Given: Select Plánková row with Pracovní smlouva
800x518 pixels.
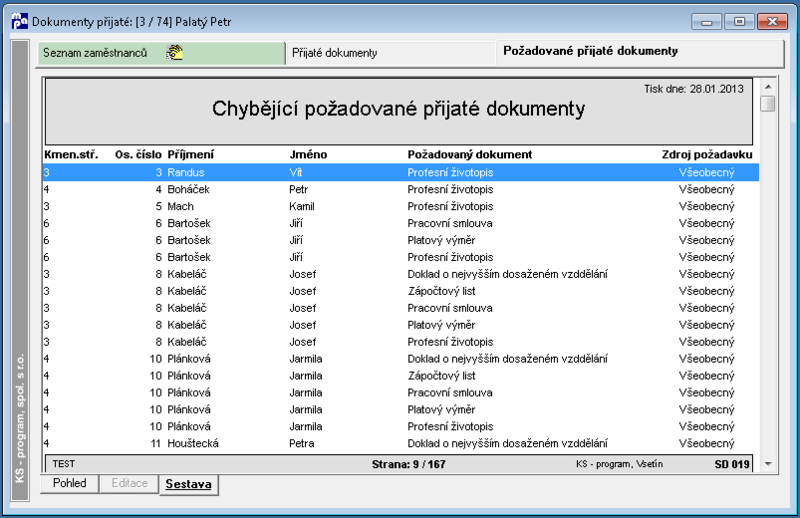Looking at the screenshot, I should point(401,392).
